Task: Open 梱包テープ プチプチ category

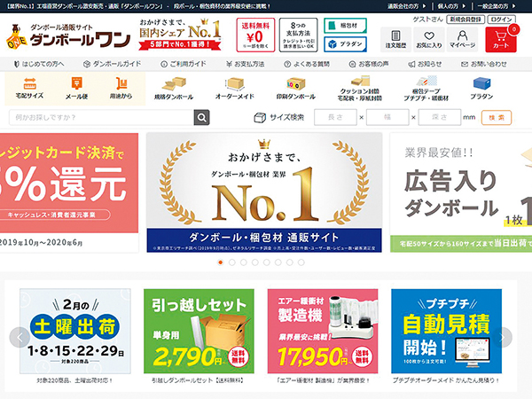Action: pyautogui.click(x=426, y=89)
